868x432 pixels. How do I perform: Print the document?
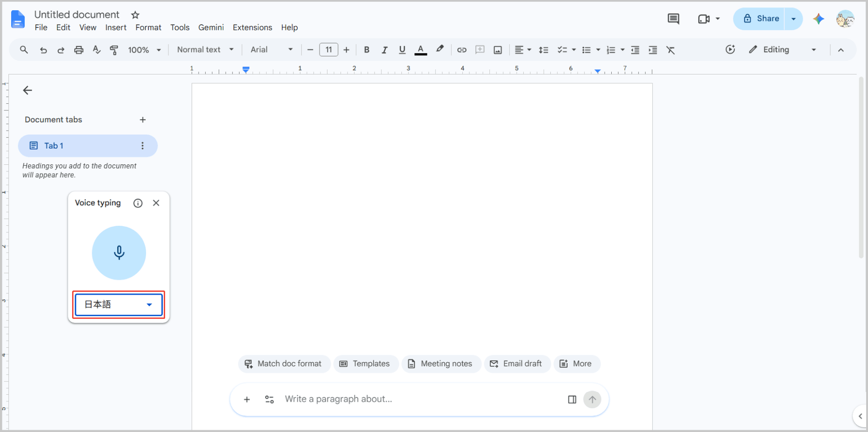[x=79, y=50]
